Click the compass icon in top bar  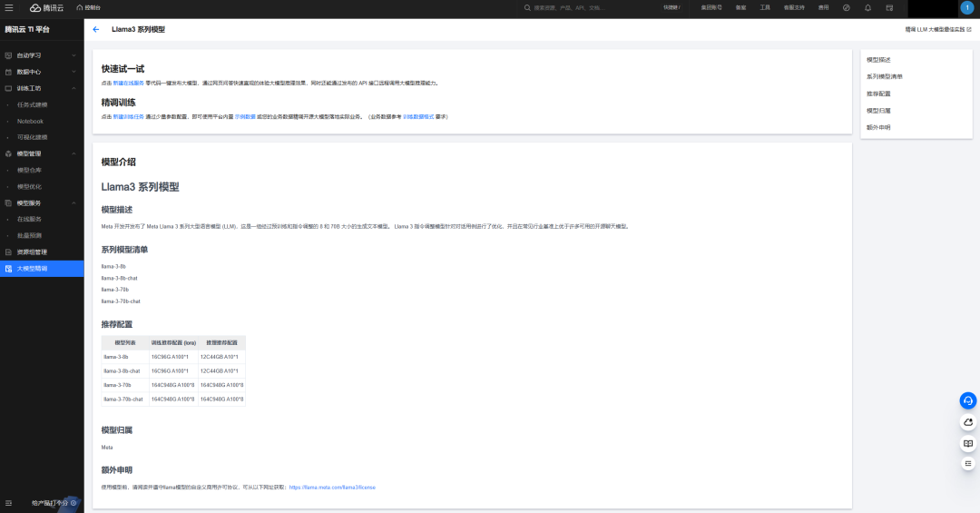pos(847,7)
